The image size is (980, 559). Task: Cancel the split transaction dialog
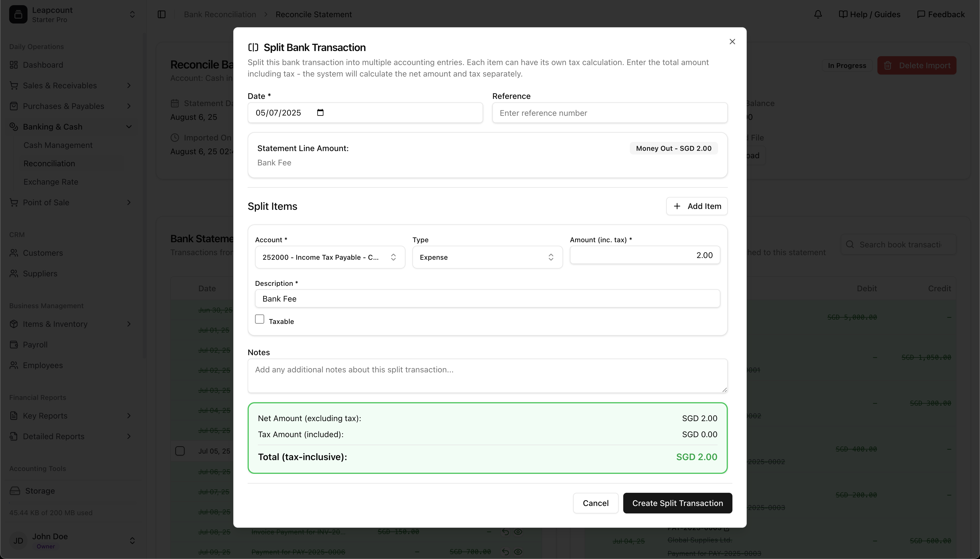pyautogui.click(x=595, y=503)
